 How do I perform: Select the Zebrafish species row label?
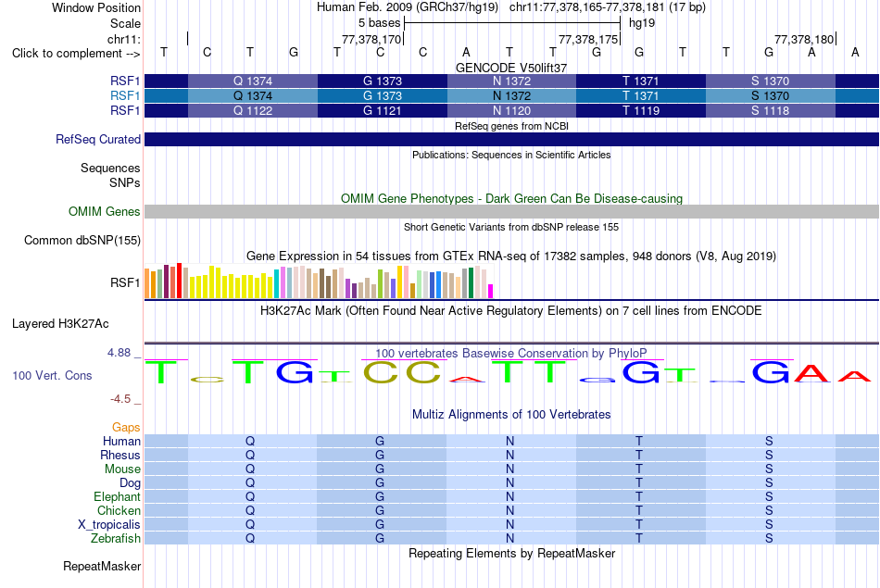tap(116, 539)
